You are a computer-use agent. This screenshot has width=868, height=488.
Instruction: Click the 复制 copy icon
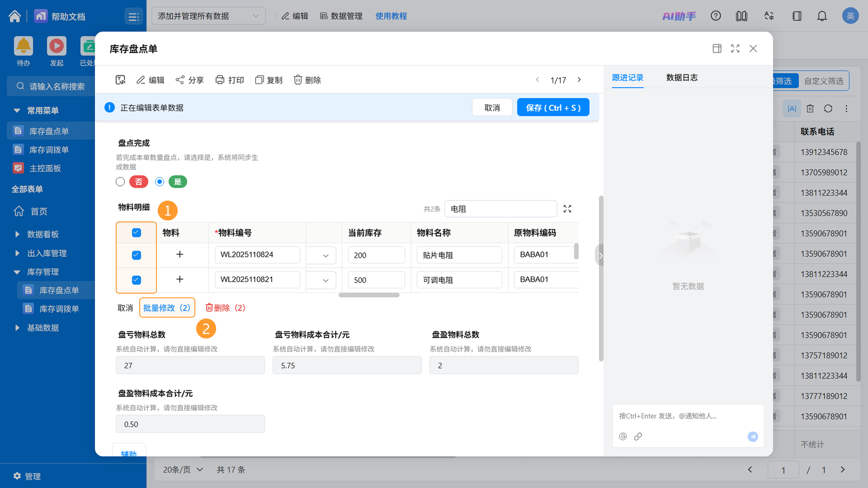click(259, 80)
